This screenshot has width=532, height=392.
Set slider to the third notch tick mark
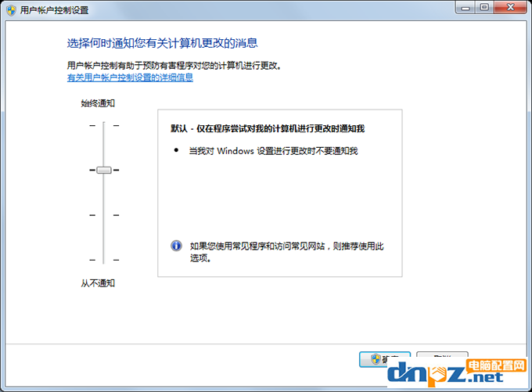(104, 215)
